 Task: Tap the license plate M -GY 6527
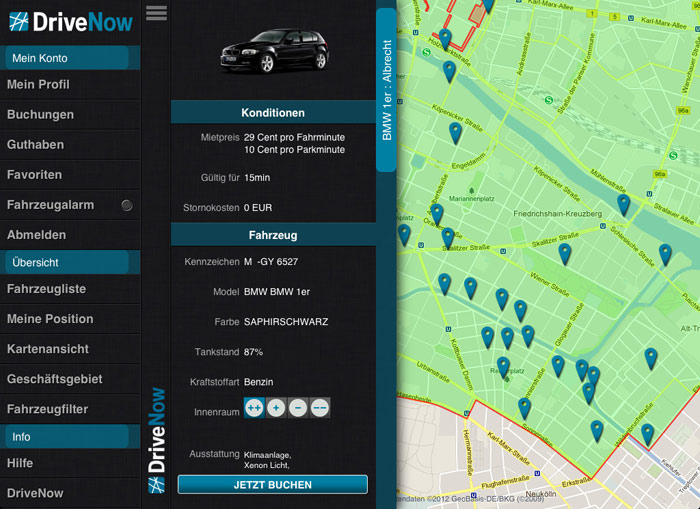pyautogui.click(x=271, y=262)
